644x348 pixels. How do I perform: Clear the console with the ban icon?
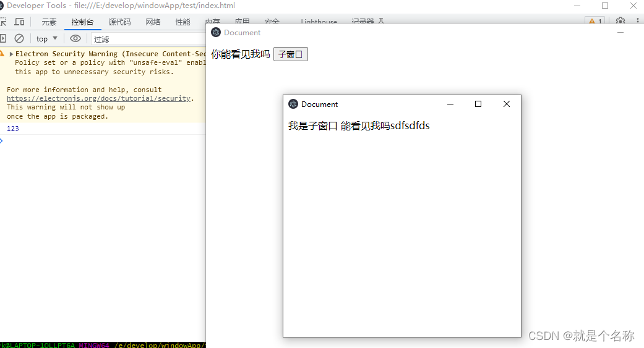[19, 38]
